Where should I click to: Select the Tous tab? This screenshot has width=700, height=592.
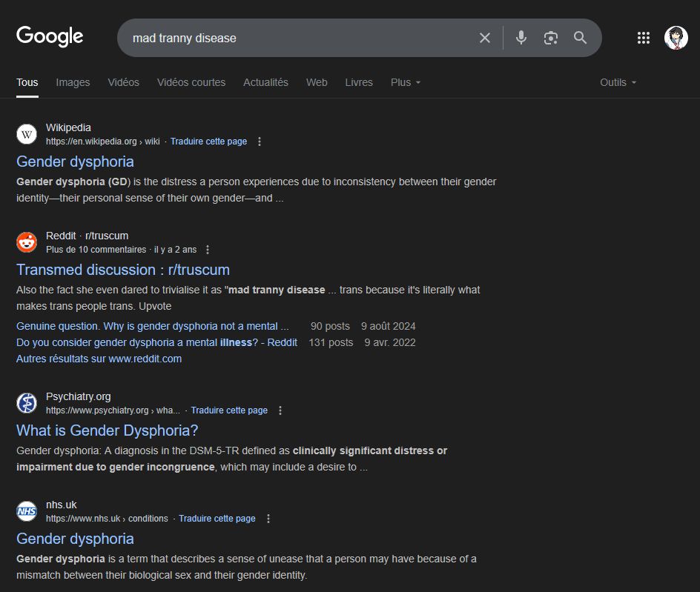coord(27,82)
